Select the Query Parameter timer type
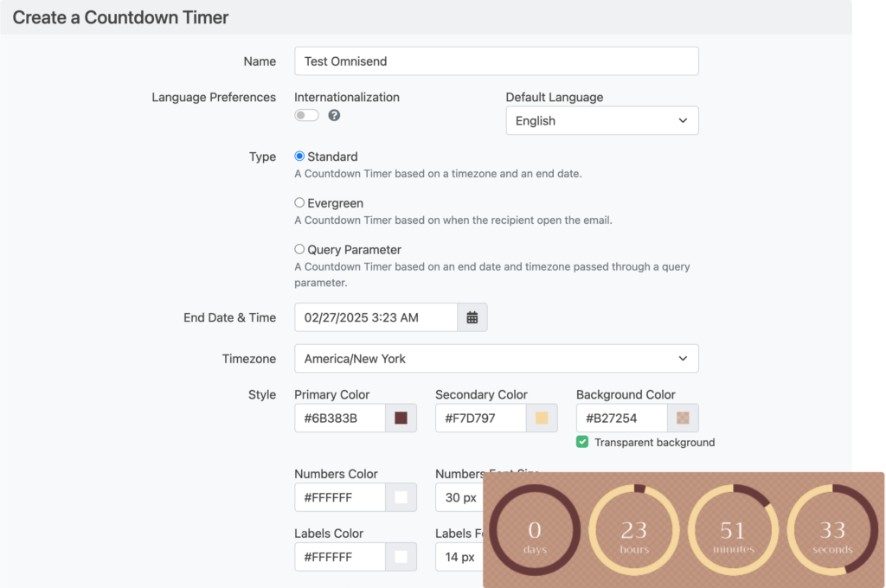The height and width of the screenshot is (588, 886). coord(299,249)
